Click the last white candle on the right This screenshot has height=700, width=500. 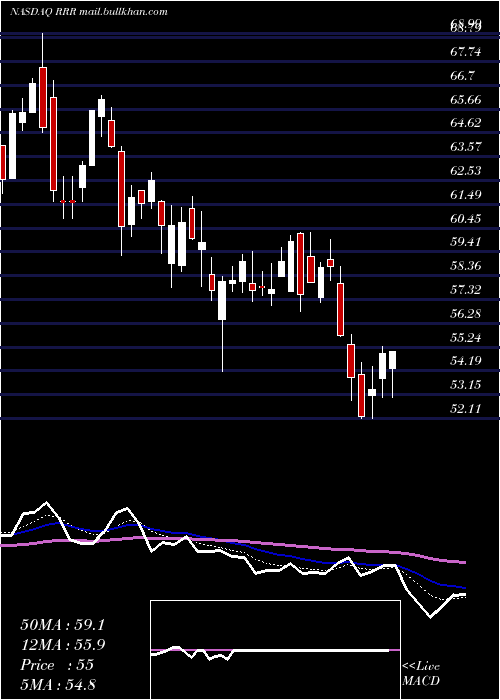[392, 360]
